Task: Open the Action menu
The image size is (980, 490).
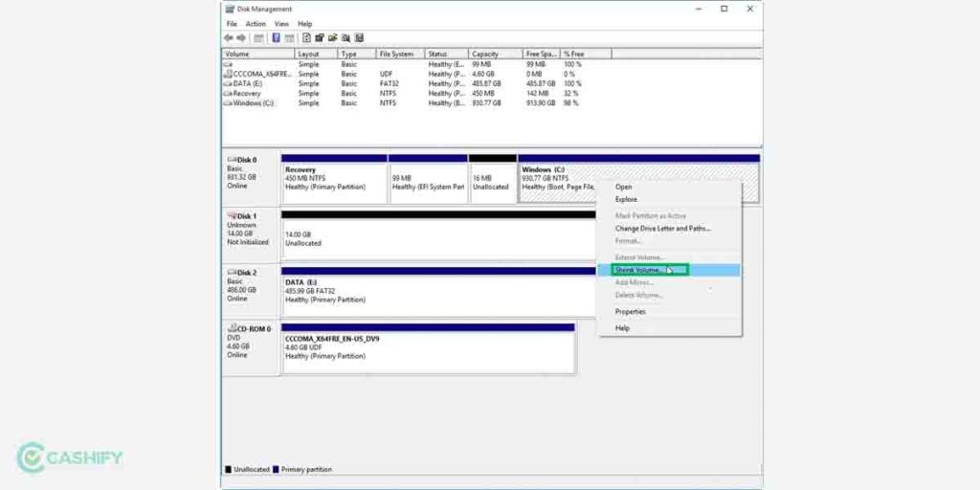Action: [x=256, y=24]
